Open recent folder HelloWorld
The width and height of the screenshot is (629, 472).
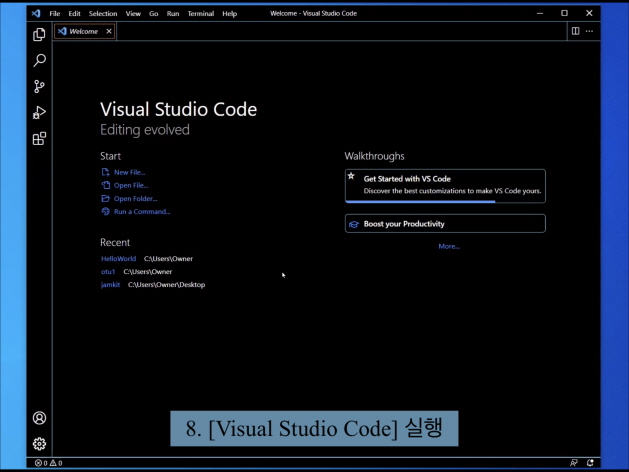tap(118, 259)
